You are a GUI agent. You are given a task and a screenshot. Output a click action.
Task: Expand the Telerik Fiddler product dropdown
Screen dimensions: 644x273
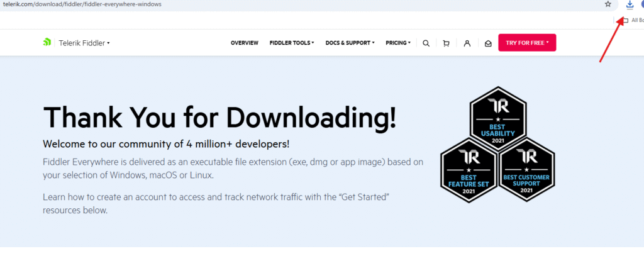tap(84, 43)
